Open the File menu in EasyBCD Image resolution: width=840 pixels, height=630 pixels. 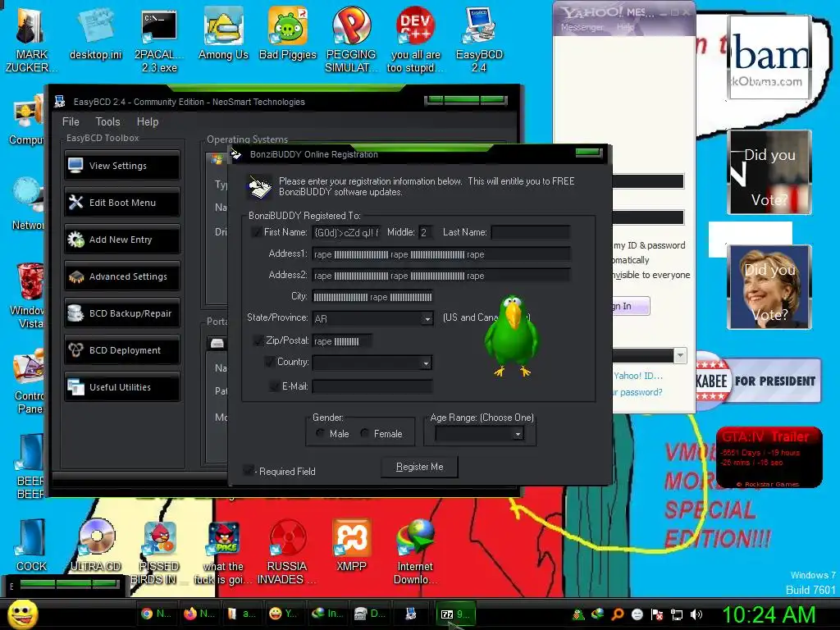pyautogui.click(x=71, y=121)
